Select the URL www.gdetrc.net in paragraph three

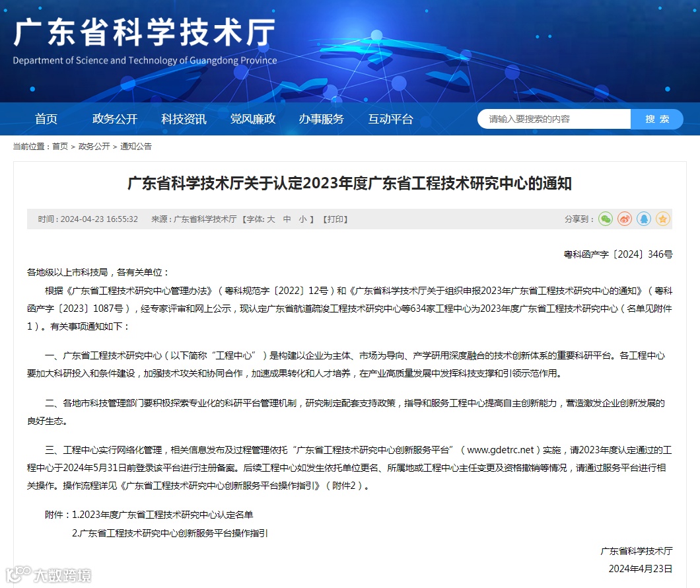click(501, 450)
